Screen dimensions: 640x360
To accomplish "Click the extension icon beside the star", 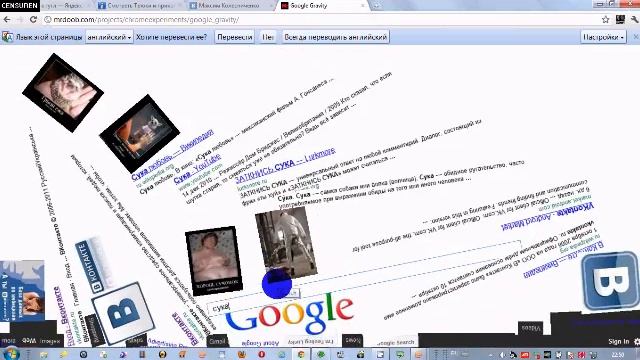I will point(620,20).
